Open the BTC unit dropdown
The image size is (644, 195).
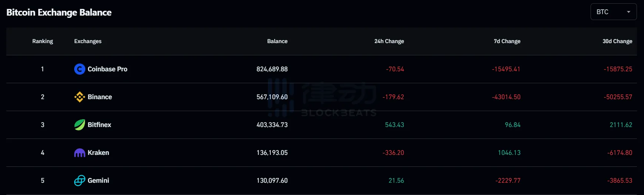(614, 12)
